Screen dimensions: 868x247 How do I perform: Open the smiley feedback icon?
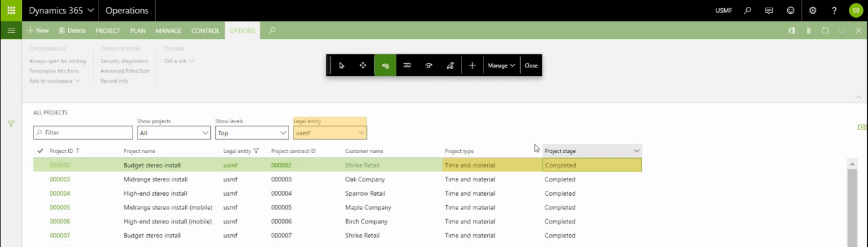coord(790,11)
